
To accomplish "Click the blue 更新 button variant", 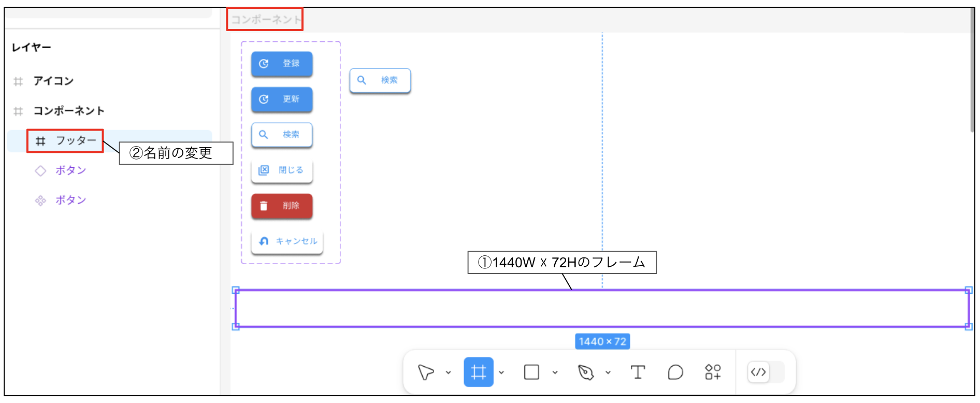I will click(282, 99).
